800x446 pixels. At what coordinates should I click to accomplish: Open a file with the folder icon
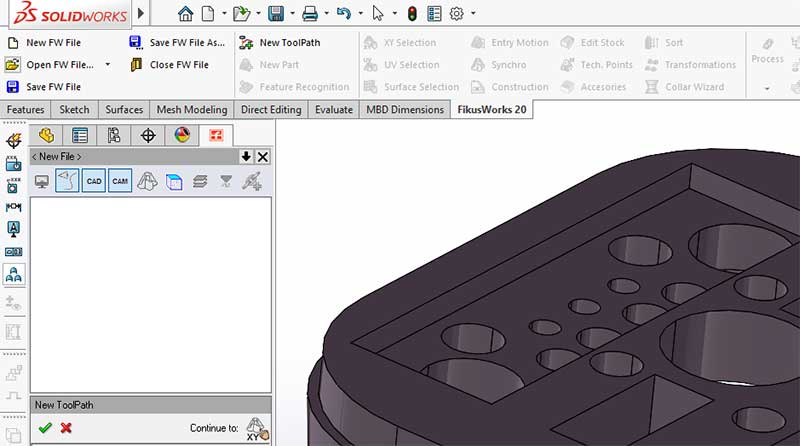pos(241,14)
